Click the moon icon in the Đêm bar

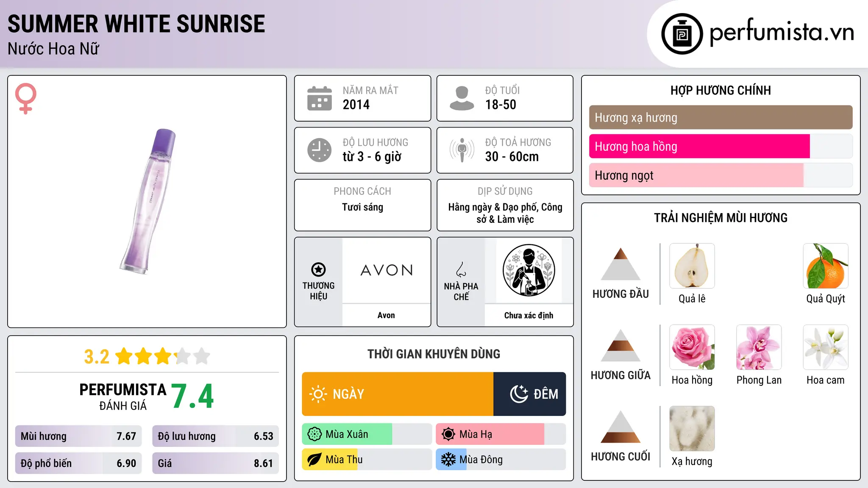[519, 394]
